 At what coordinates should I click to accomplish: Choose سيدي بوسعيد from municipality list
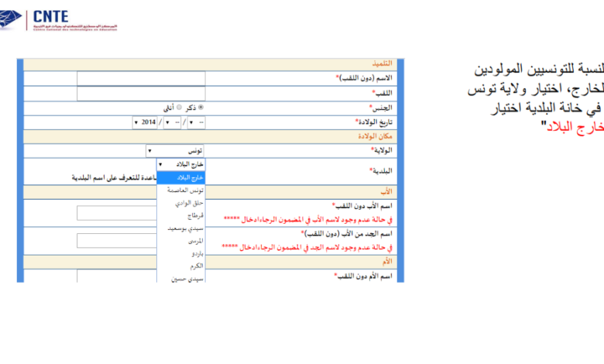pos(181,228)
